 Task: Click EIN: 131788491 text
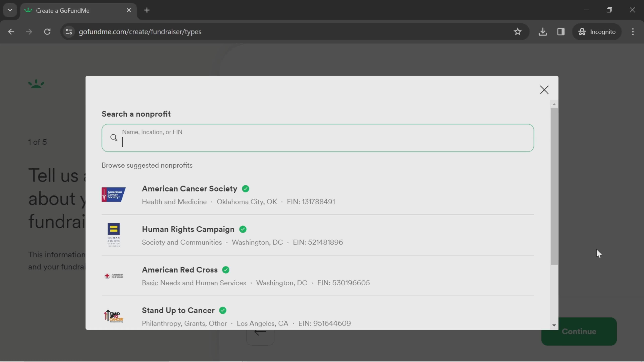(311, 202)
